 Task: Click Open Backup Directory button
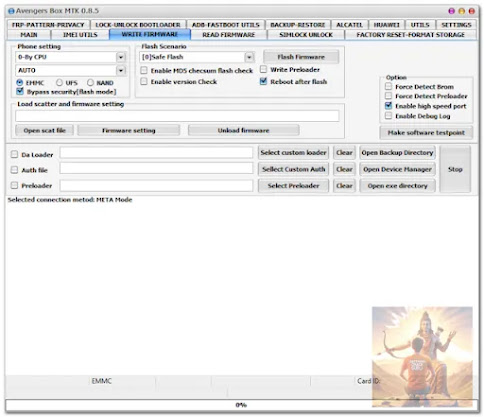[x=397, y=153]
